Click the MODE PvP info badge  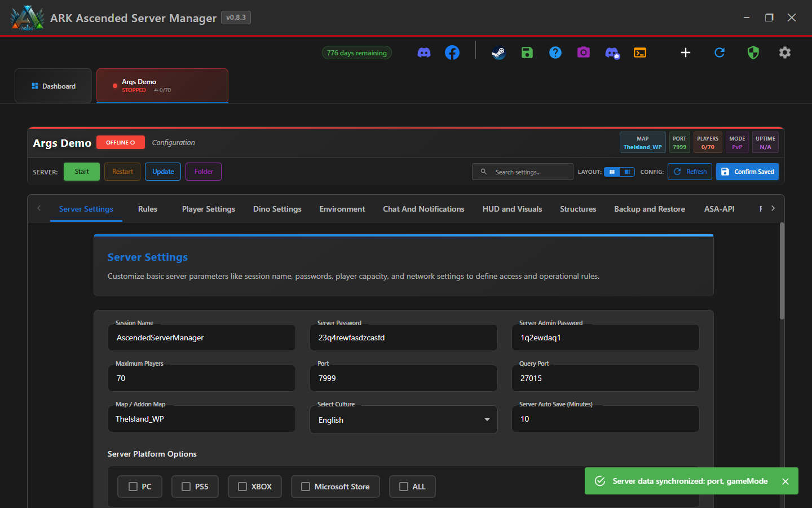tap(737, 142)
